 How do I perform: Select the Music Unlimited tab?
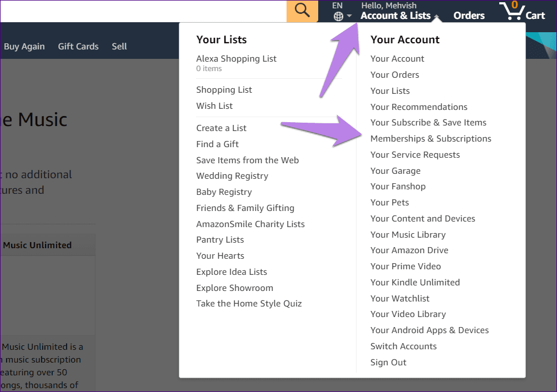tap(48, 245)
